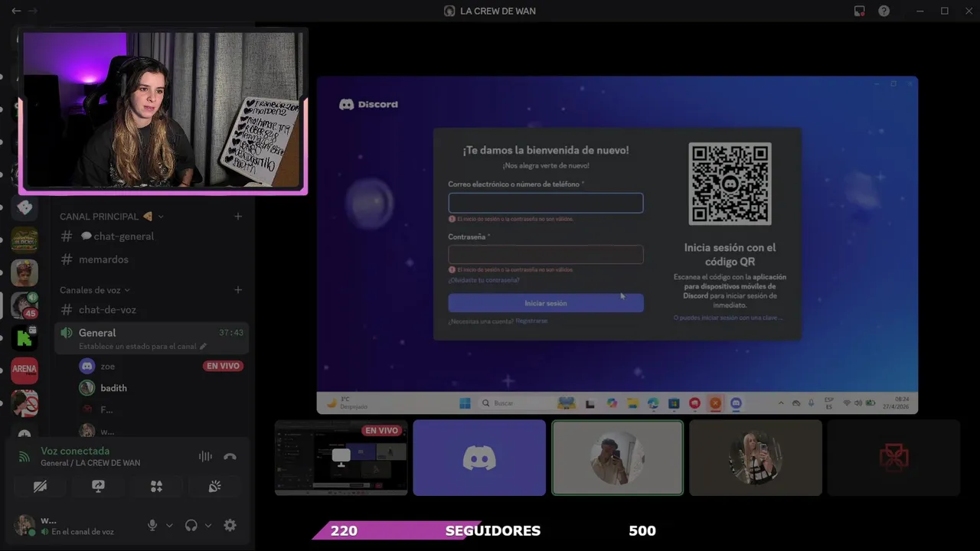
Task: Click the Iniciar sesión button
Action: 546,303
